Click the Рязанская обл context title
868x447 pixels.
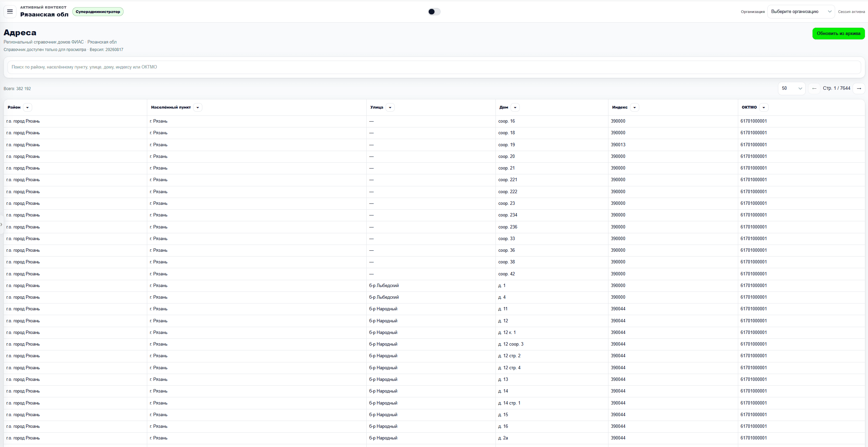point(44,14)
